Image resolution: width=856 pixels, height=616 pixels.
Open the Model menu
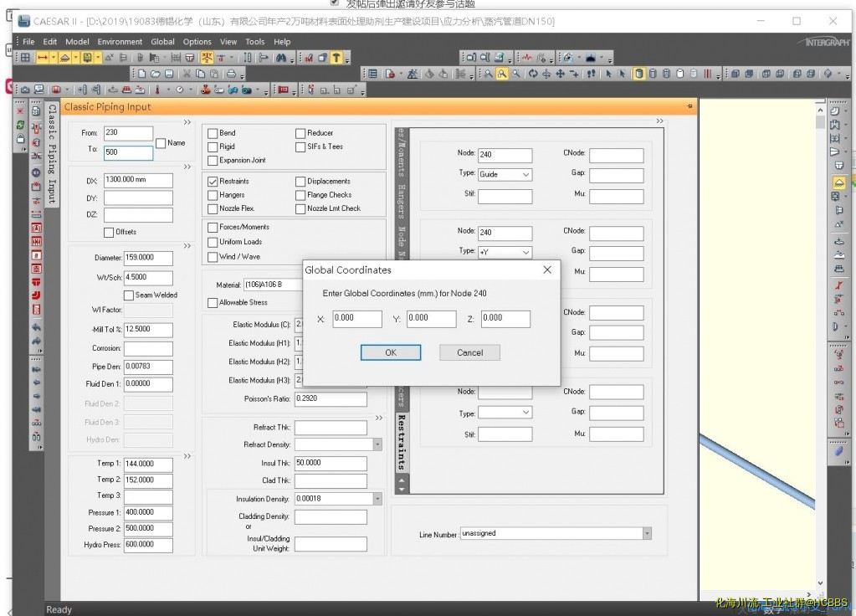point(77,42)
